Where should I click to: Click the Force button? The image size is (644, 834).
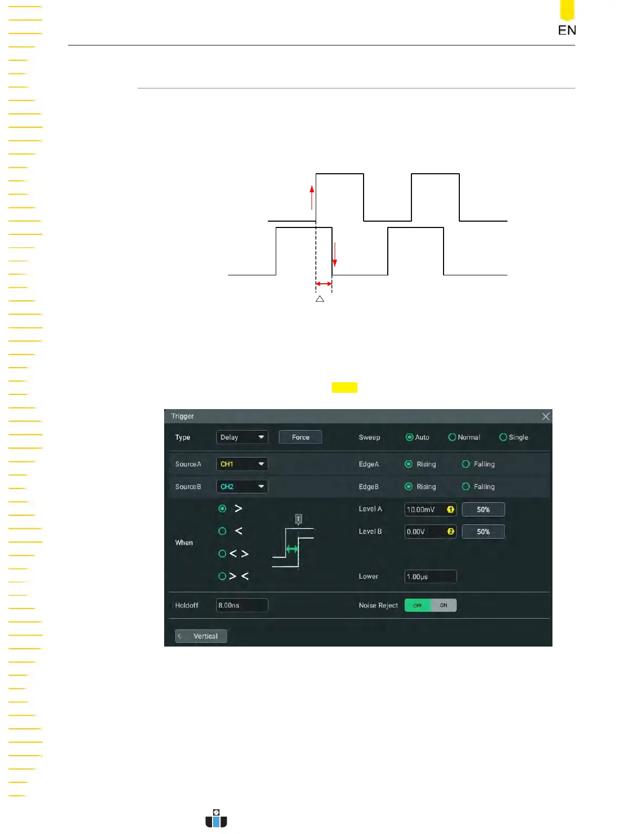(x=300, y=437)
